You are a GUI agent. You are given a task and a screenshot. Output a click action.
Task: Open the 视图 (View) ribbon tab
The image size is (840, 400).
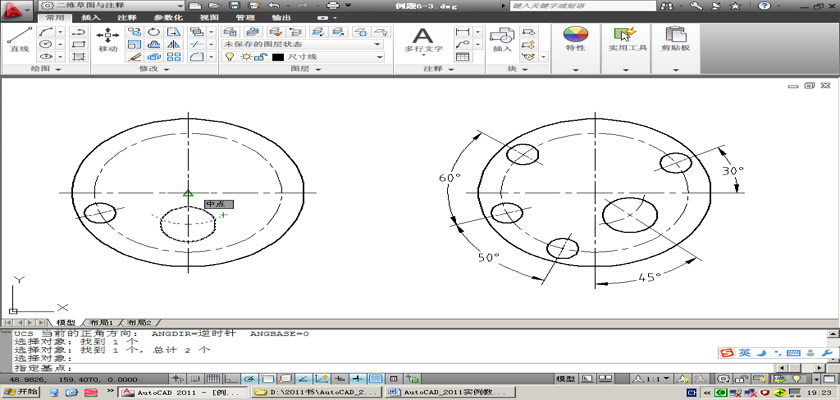click(209, 18)
